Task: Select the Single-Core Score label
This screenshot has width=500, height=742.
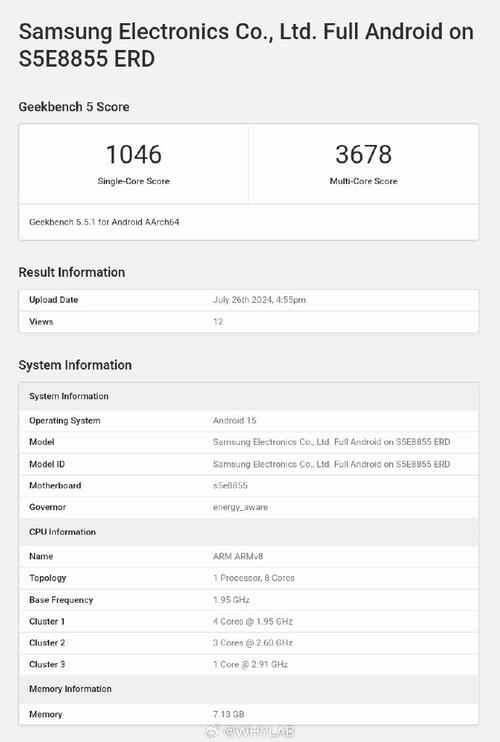Action: coord(133,181)
